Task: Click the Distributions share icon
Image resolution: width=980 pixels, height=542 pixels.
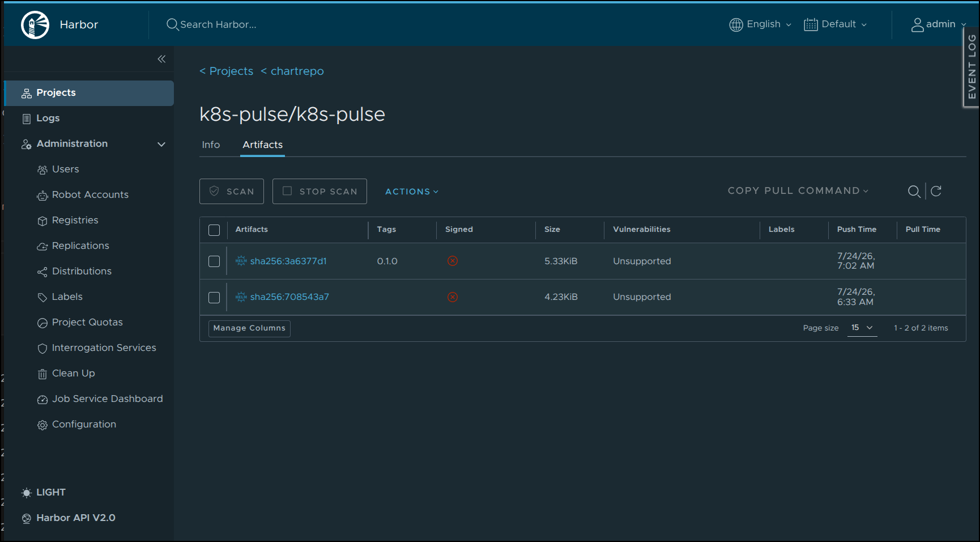Action: 42,272
